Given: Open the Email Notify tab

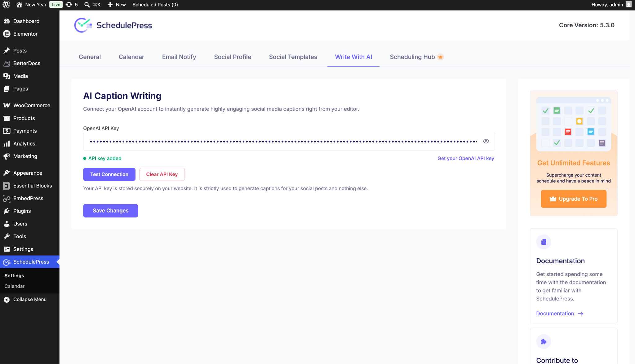Looking at the screenshot, I should pyautogui.click(x=179, y=57).
